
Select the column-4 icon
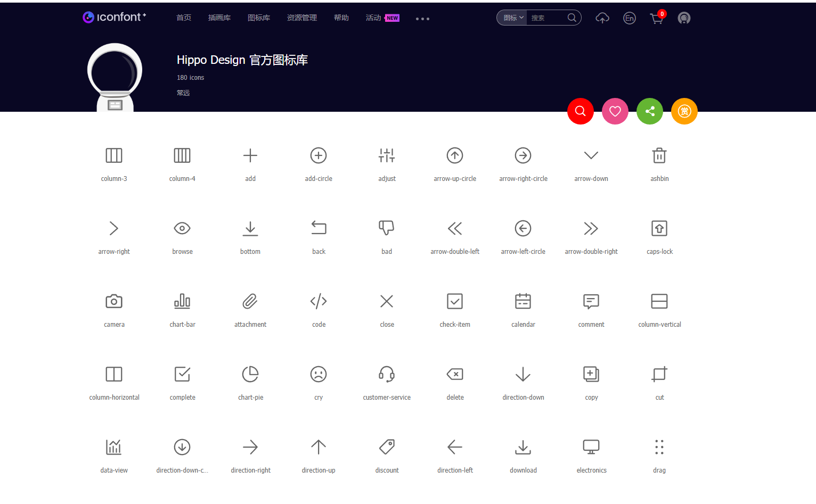182,155
